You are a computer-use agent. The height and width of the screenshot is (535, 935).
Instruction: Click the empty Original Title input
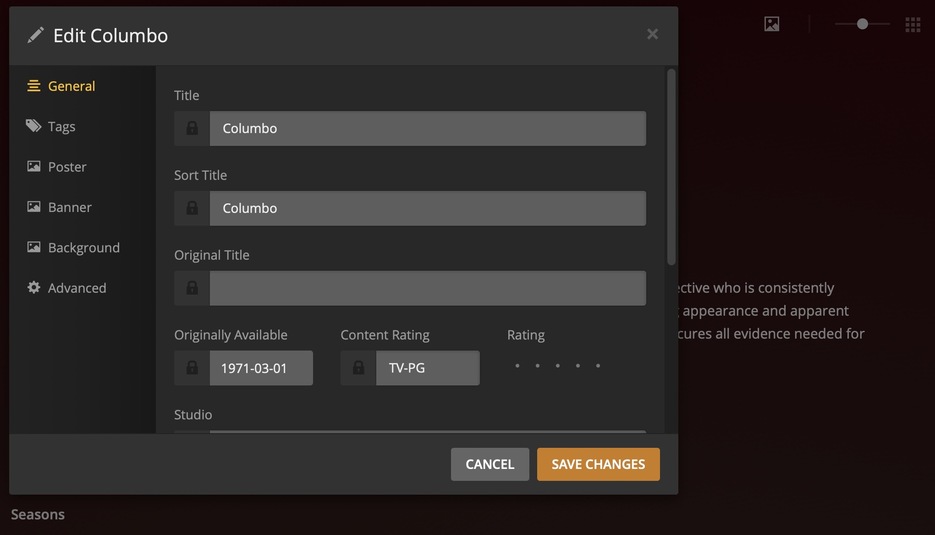pos(428,288)
